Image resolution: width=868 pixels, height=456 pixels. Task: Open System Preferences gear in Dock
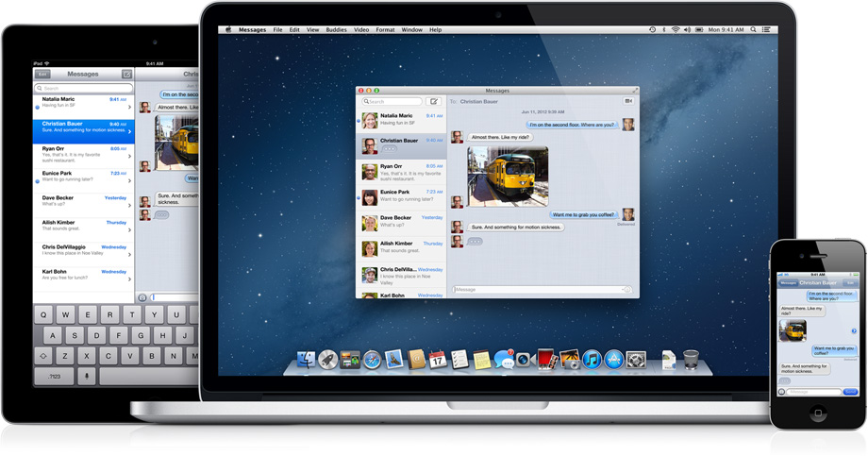pyautogui.click(x=636, y=360)
